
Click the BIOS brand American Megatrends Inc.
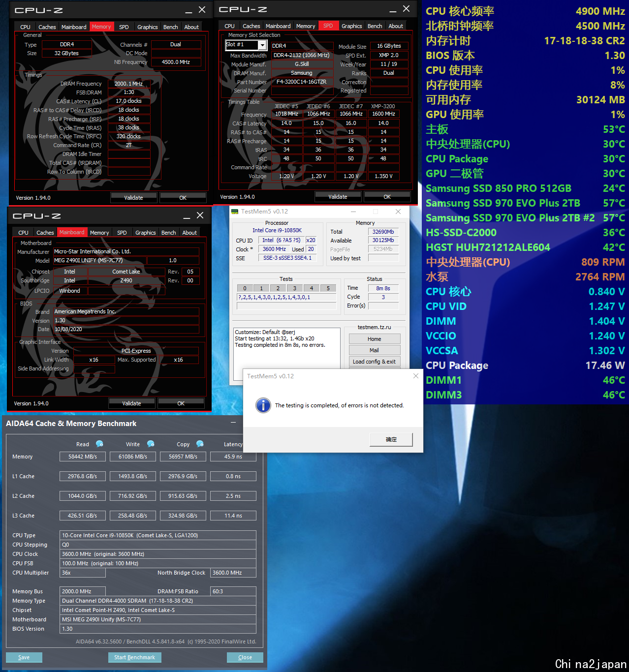(126, 311)
